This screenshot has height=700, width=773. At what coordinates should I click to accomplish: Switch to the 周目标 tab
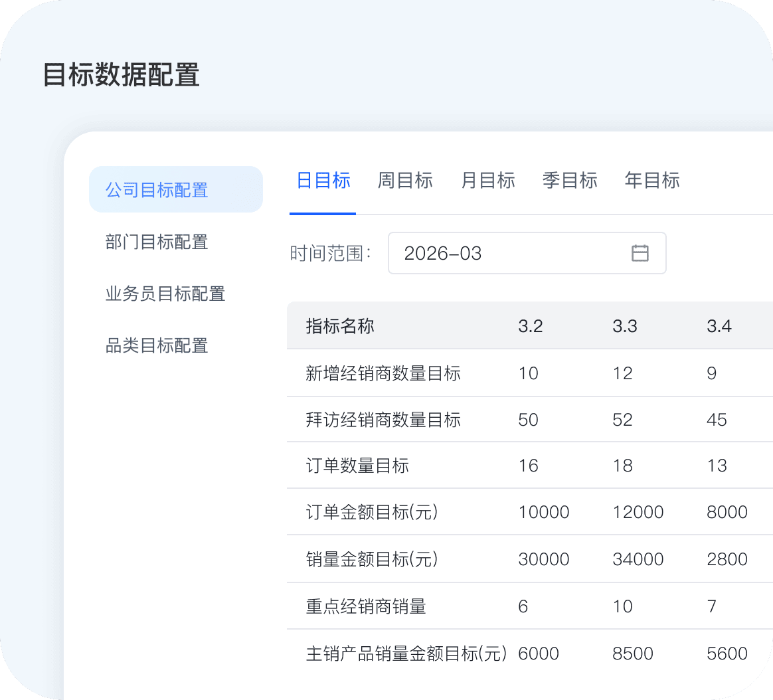click(x=405, y=181)
